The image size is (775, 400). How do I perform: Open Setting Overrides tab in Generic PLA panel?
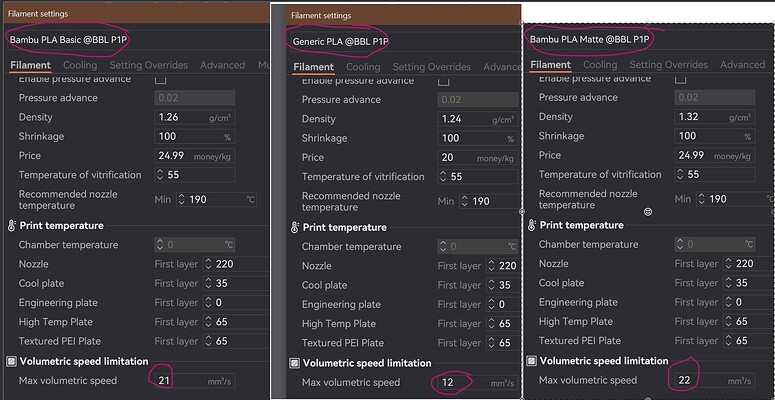431,67
